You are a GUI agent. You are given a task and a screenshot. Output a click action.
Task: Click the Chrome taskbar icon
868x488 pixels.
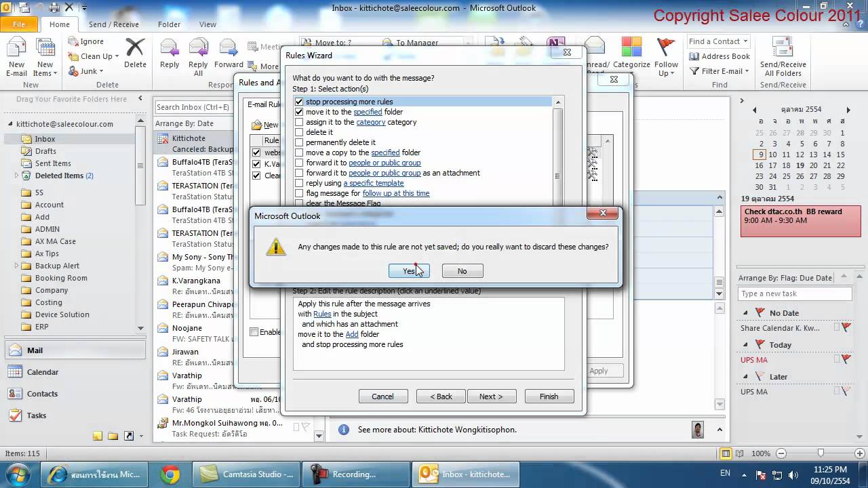point(170,474)
